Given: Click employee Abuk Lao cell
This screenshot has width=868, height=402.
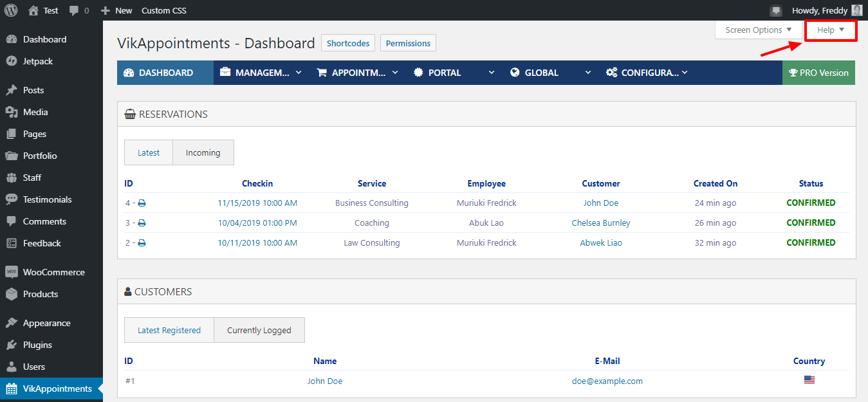Looking at the screenshot, I should click(486, 223).
